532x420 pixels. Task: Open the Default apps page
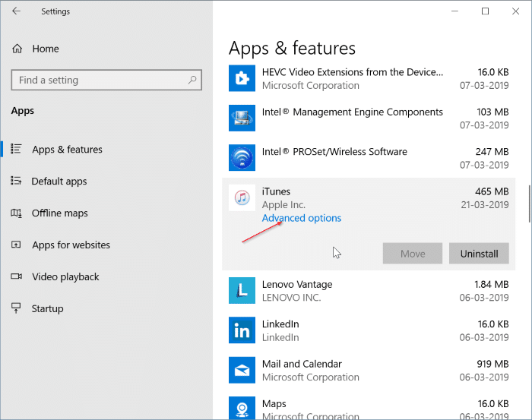[x=59, y=182]
